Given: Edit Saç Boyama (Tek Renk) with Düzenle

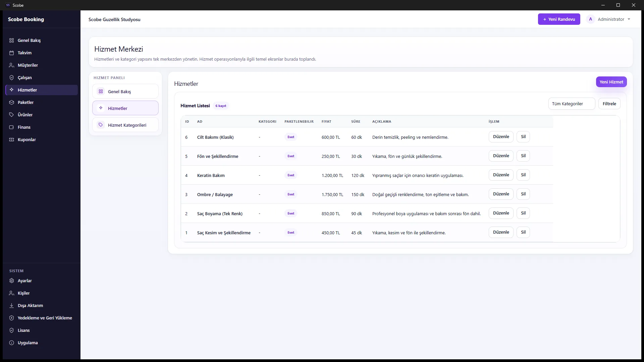Looking at the screenshot, I should pyautogui.click(x=501, y=213).
